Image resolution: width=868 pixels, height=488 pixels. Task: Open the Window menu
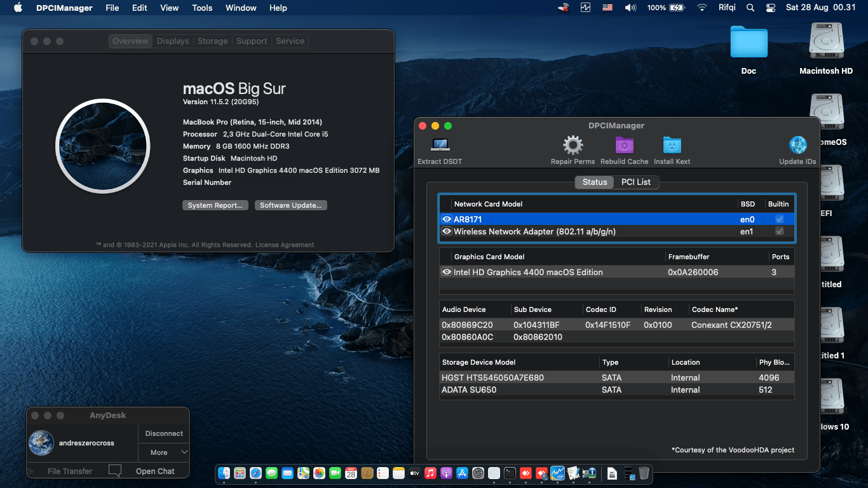pyautogui.click(x=241, y=8)
